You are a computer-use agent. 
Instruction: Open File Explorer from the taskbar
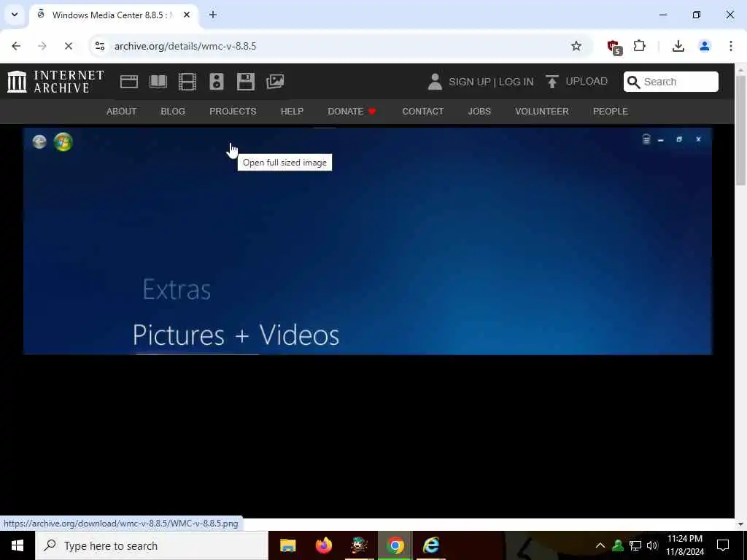287,545
